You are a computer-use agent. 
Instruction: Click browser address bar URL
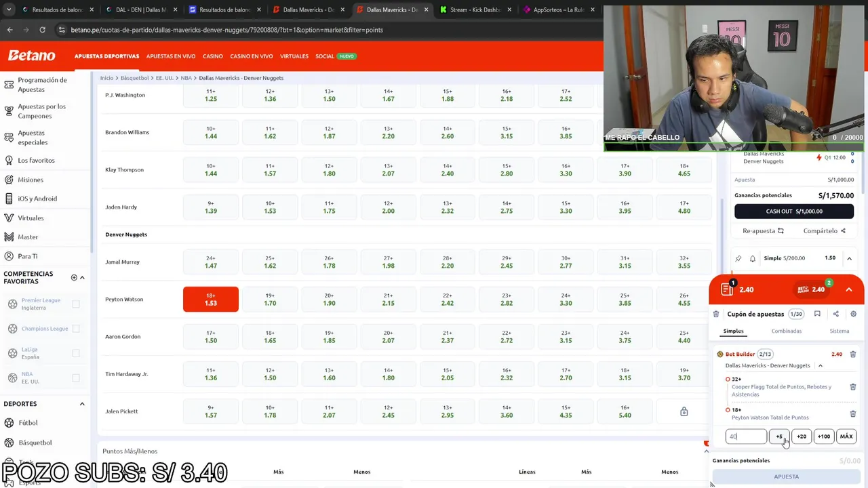(x=227, y=30)
